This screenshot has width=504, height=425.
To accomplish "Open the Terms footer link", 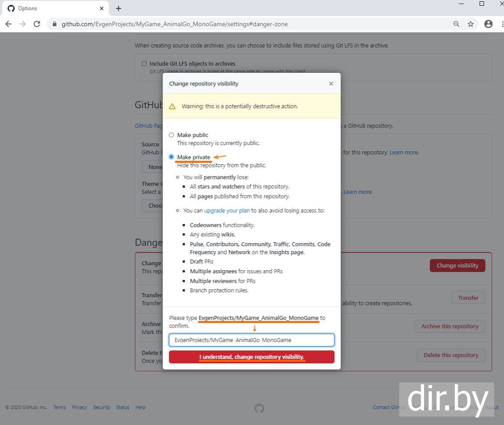I will coord(60,407).
